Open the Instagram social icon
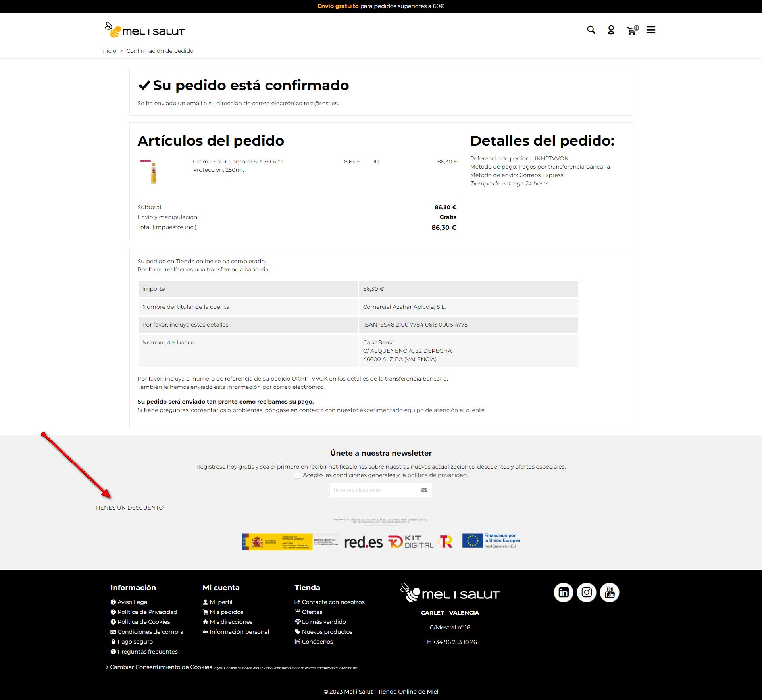Viewport: 762px width, 700px height. [586, 592]
